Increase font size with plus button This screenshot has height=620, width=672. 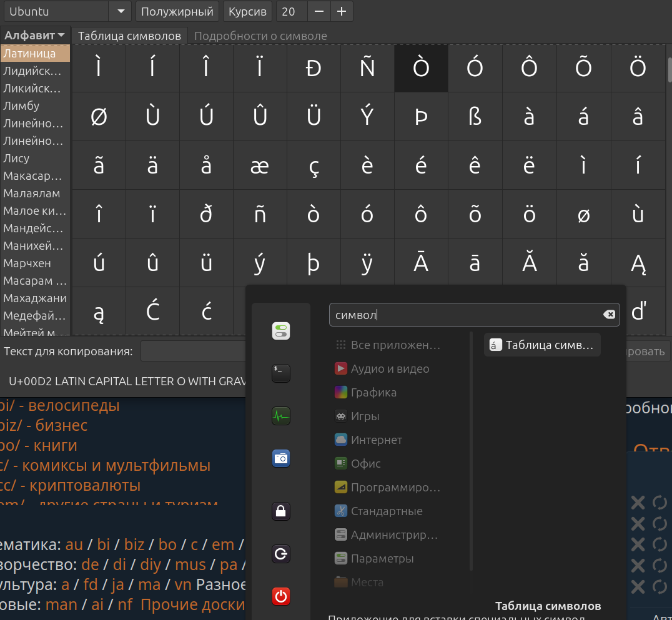pyautogui.click(x=342, y=11)
